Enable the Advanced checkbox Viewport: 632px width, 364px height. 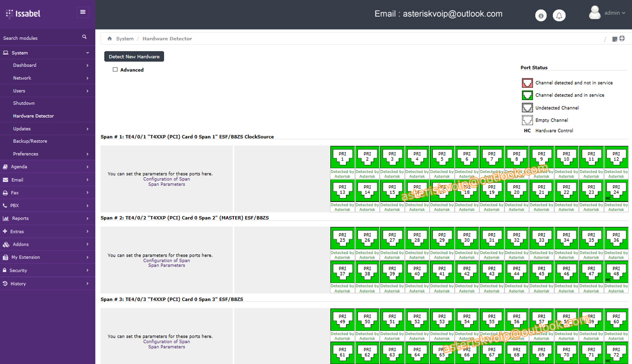click(115, 70)
